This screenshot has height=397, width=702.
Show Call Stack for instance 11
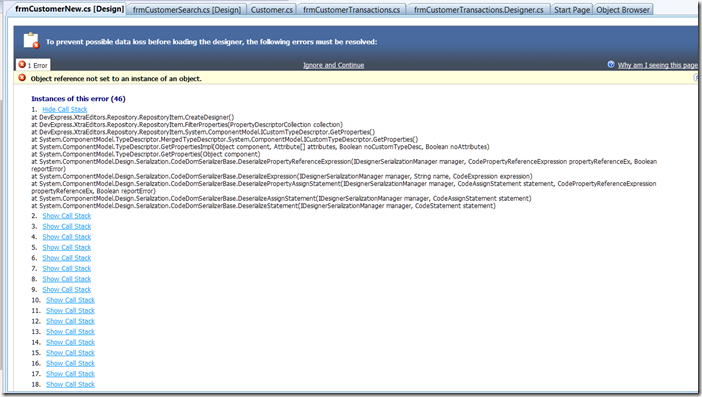pos(70,311)
